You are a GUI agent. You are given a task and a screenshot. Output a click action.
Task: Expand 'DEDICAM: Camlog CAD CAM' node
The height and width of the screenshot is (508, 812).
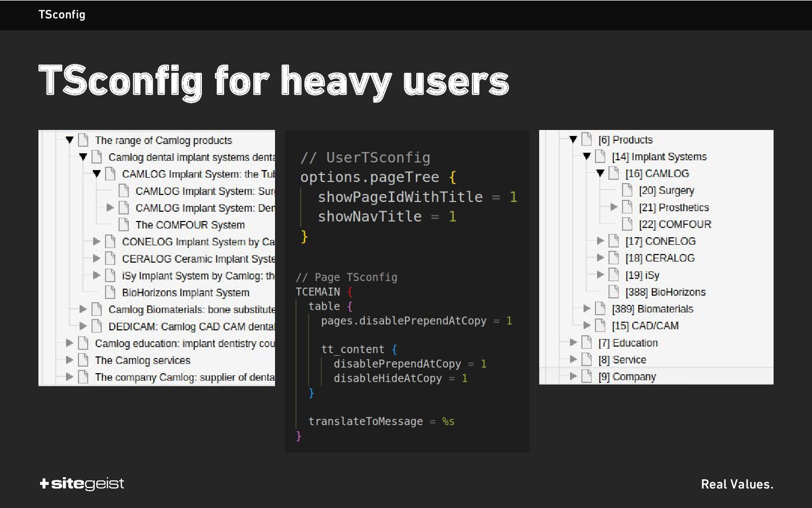(x=83, y=326)
